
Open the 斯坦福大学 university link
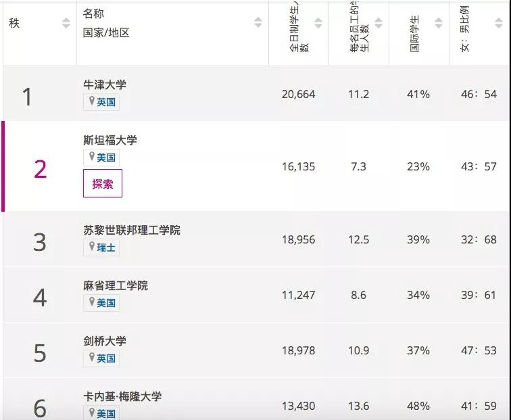110,140
